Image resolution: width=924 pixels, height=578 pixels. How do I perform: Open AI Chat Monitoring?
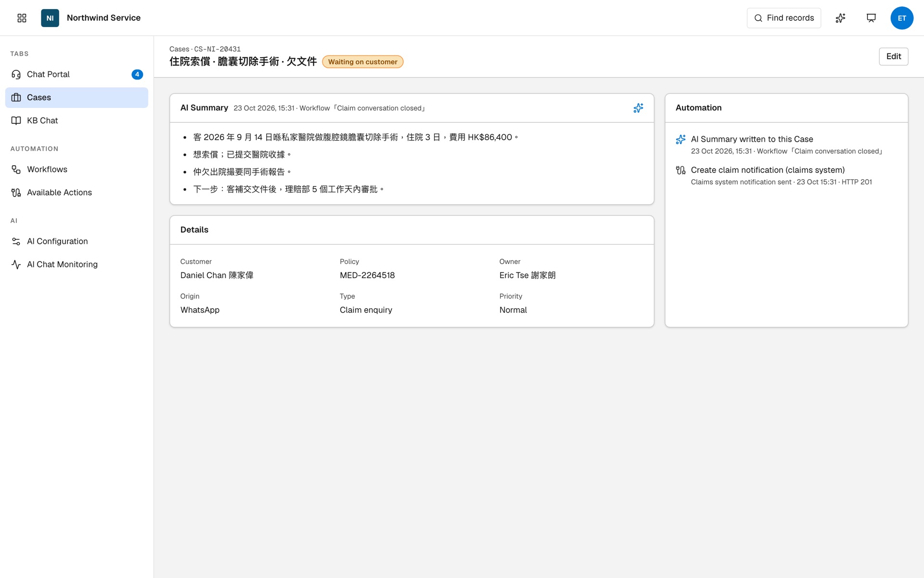coord(77,264)
